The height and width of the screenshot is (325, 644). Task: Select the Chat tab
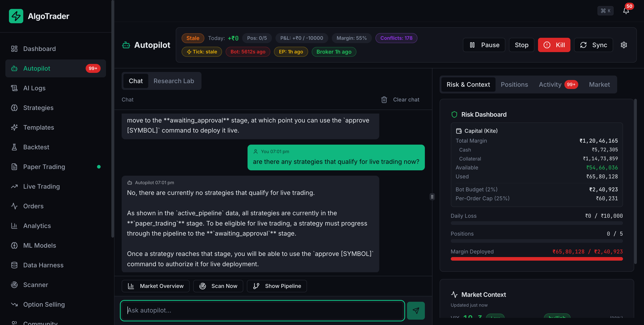136,81
